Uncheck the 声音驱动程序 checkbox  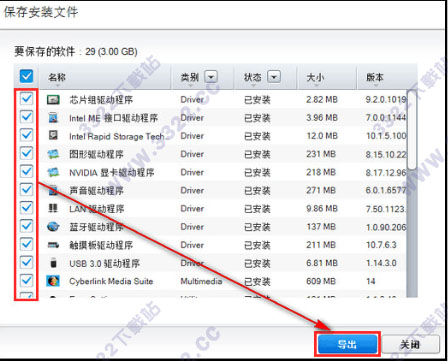click(x=26, y=190)
